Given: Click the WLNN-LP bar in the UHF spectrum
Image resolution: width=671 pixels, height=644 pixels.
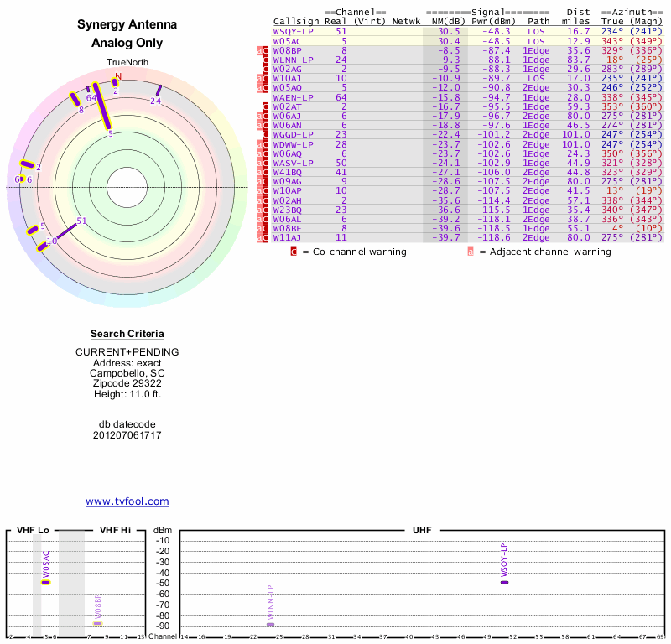Looking at the screenshot, I should (x=270, y=624).
